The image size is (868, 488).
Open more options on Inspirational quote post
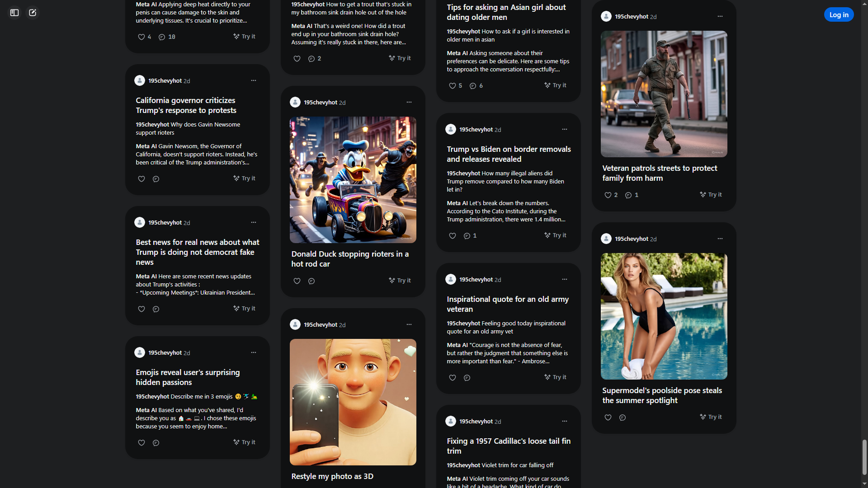(x=565, y=279)
